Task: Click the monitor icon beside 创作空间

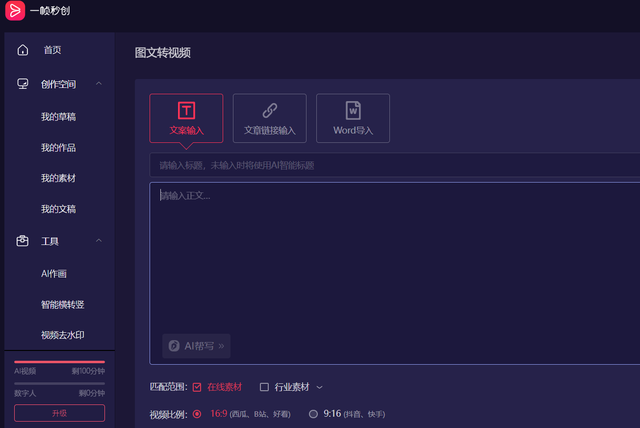Action: [x=22, y=84]
